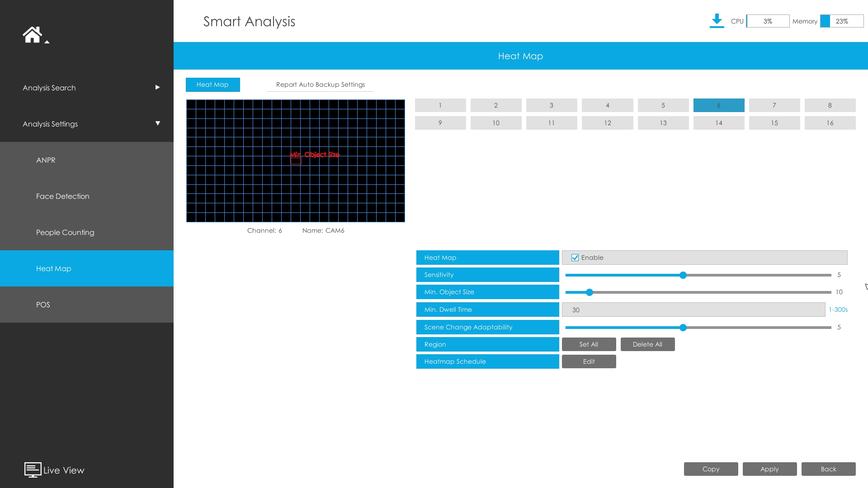The image size is (868, 488).
Task: Select channel 2 button
Action: point(496,105)
